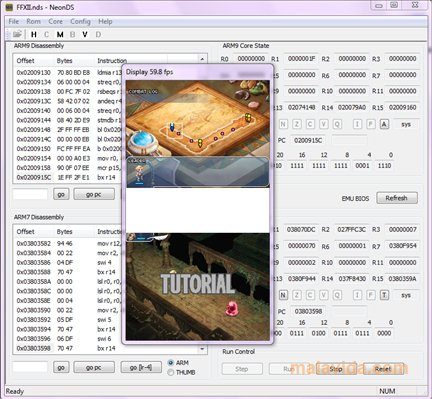Select the ARM radio button

(171, 363)
